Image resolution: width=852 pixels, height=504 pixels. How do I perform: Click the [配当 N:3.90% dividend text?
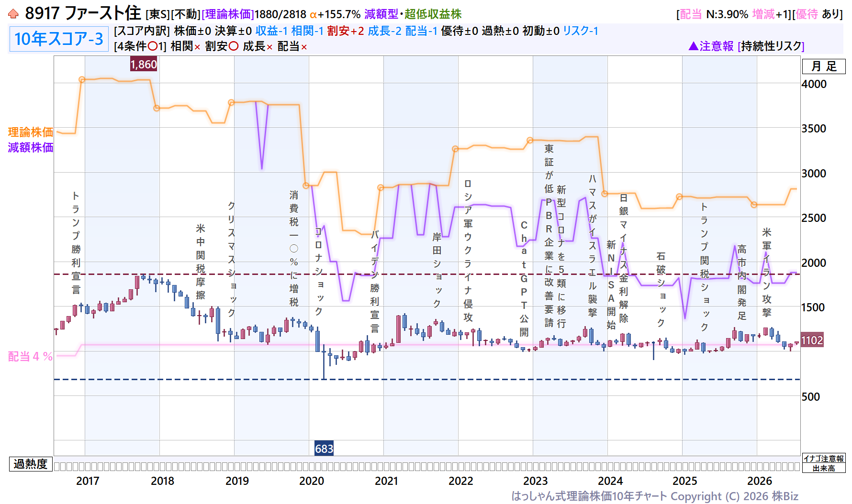pyautogui.click(x=712, y=14)
